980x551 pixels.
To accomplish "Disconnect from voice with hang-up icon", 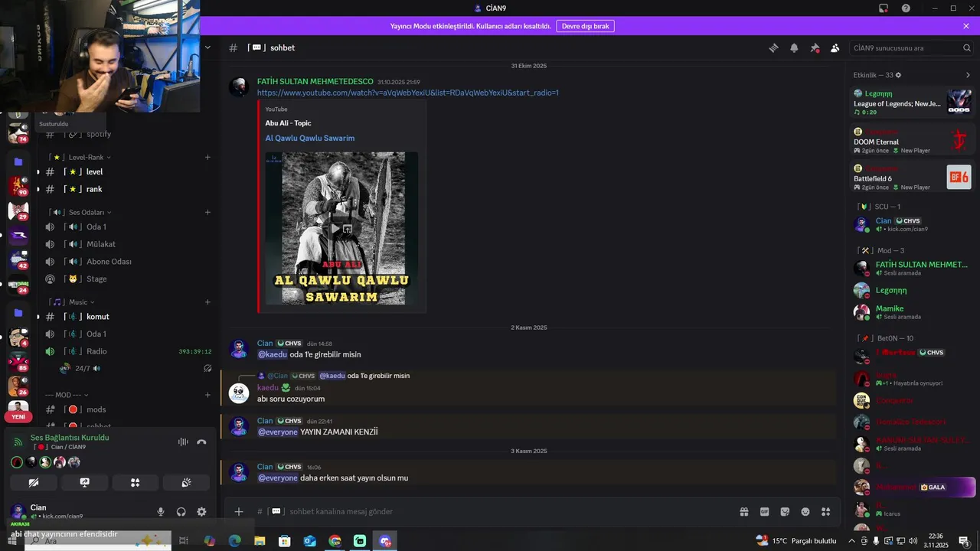I will pos(201,442).
